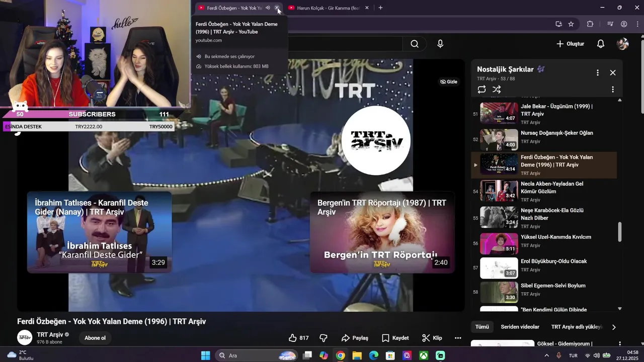The width and height of the screenshot is (644, 362).
Task: Like the video with thumbs up
Action: click(299, 338)
